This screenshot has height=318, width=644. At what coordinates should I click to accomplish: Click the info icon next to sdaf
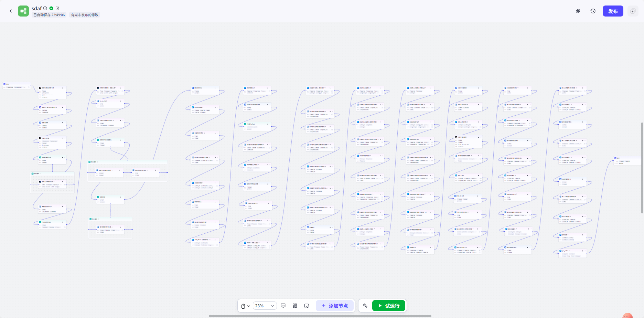(45, 8)
